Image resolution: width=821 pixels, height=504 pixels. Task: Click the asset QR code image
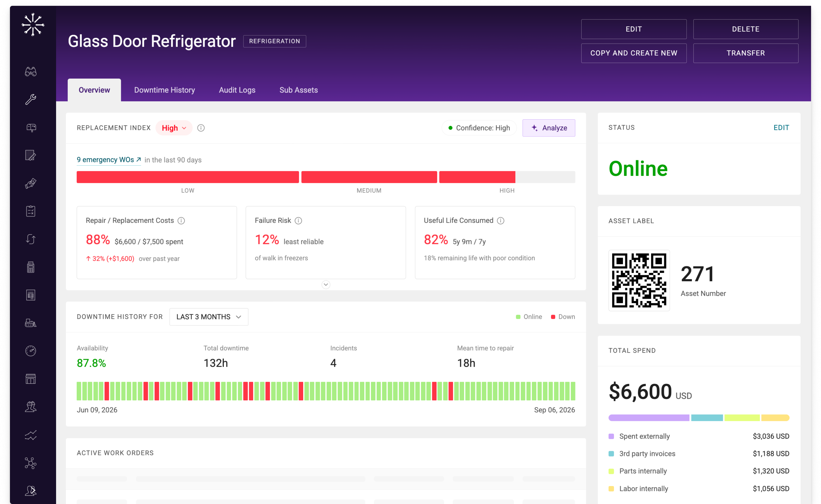click(x=639, y=280)
